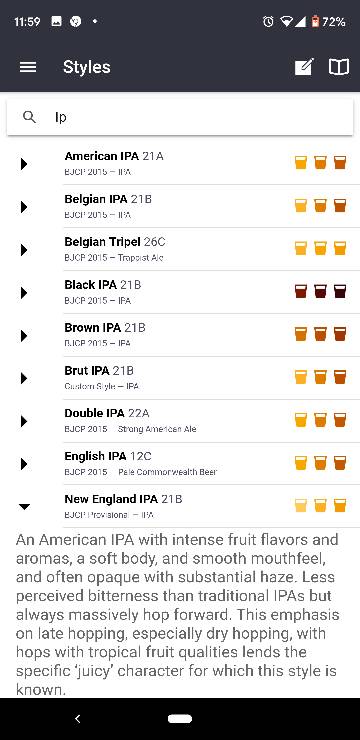The height and width of the screenshot is (740, 360).
Task: Focus the search field containing "Ip"
Action: 180,117
